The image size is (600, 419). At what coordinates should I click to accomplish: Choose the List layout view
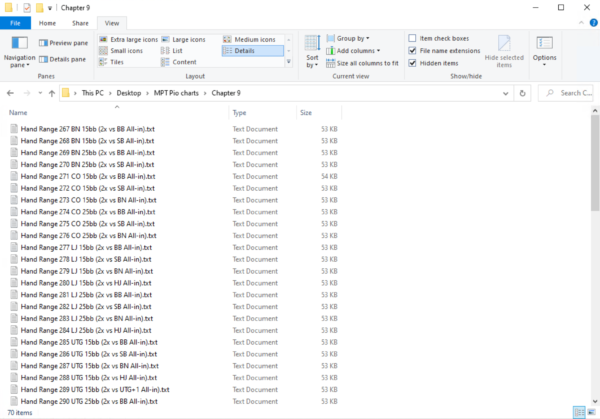point(176,50)
